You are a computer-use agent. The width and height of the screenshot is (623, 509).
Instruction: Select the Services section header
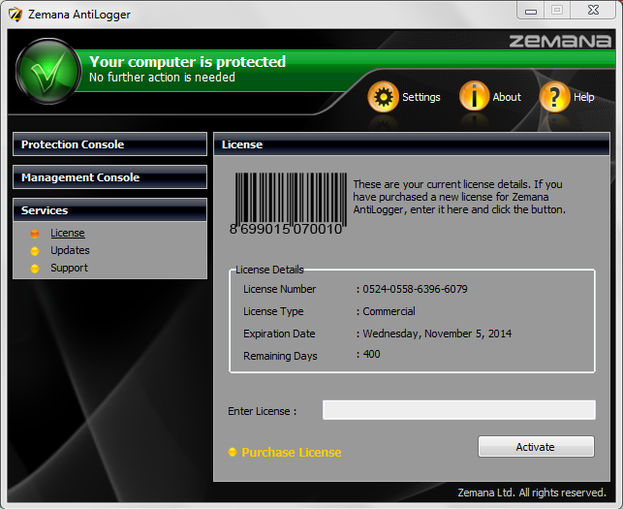(x=110, y=210)
